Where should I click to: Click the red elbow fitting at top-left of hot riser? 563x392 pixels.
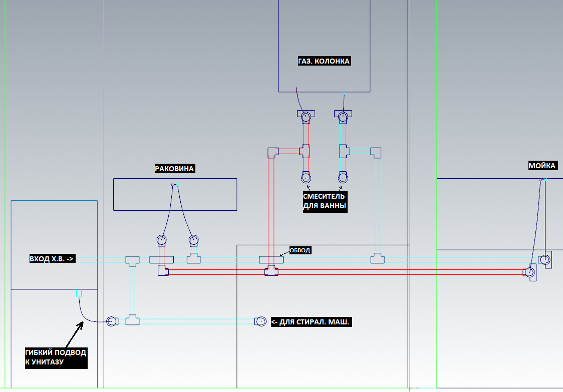(x=272, y=152)
